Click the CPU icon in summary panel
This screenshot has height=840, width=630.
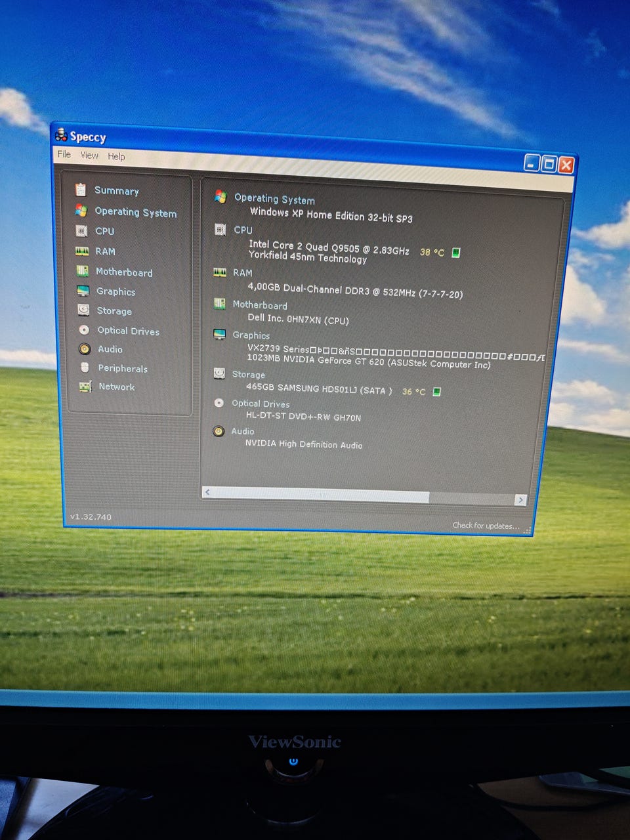(x=220, y=229)
